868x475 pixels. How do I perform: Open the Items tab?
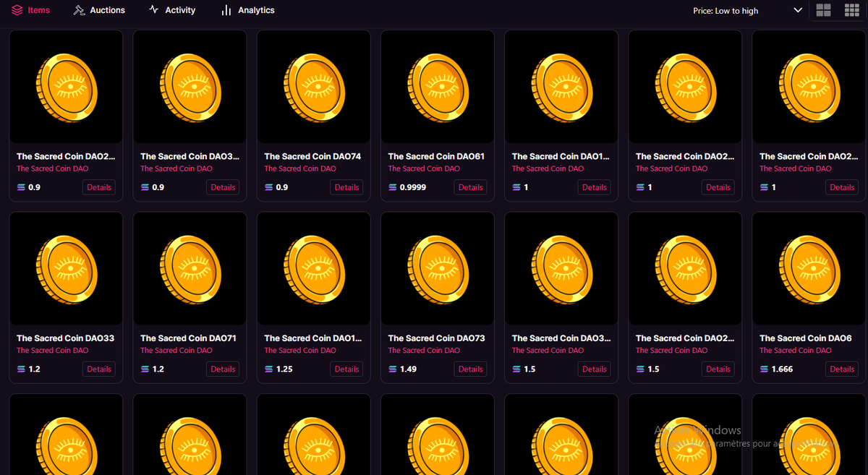(31, 10)
